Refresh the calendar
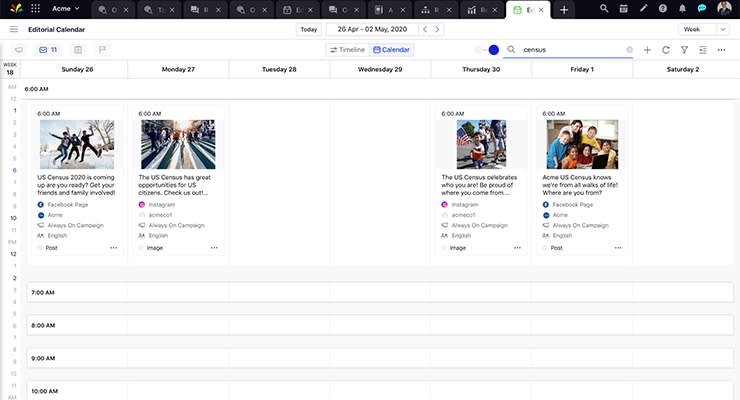 [665, 50]
